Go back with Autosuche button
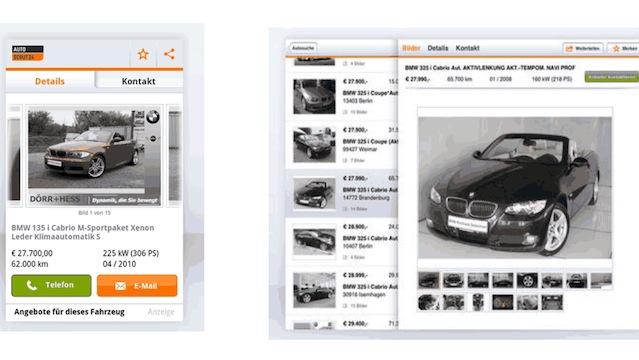 303,48
